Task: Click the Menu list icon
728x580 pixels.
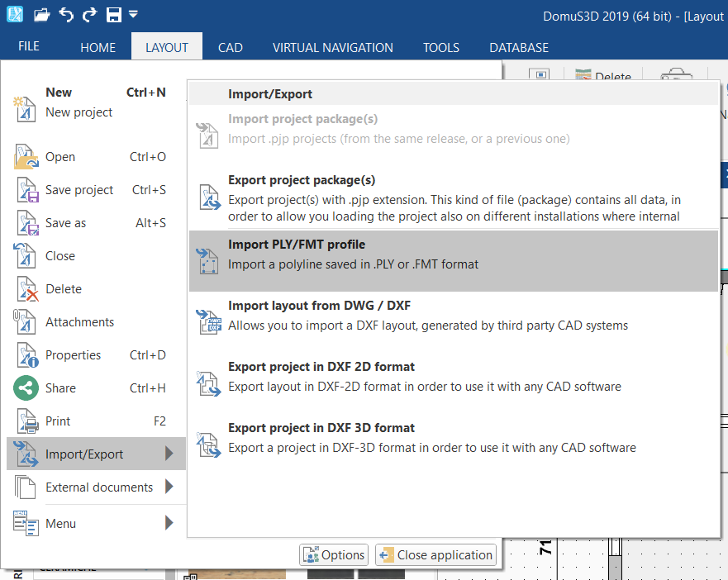Action: (26, 523)
